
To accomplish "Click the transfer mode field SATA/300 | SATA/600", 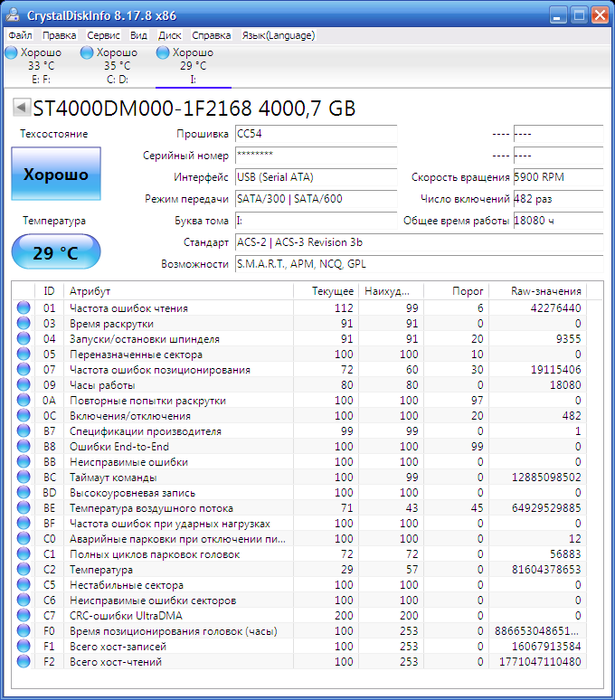I will (316, 199).
